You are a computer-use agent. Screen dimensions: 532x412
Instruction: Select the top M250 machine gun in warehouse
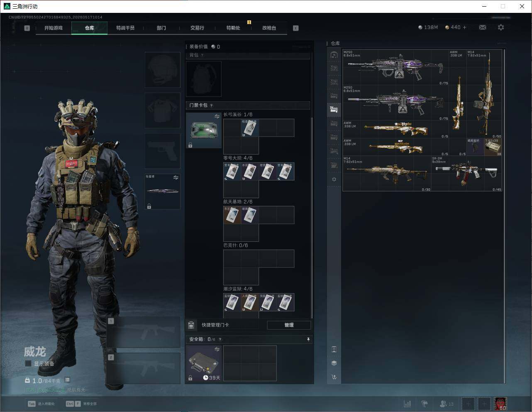(396, 67)
